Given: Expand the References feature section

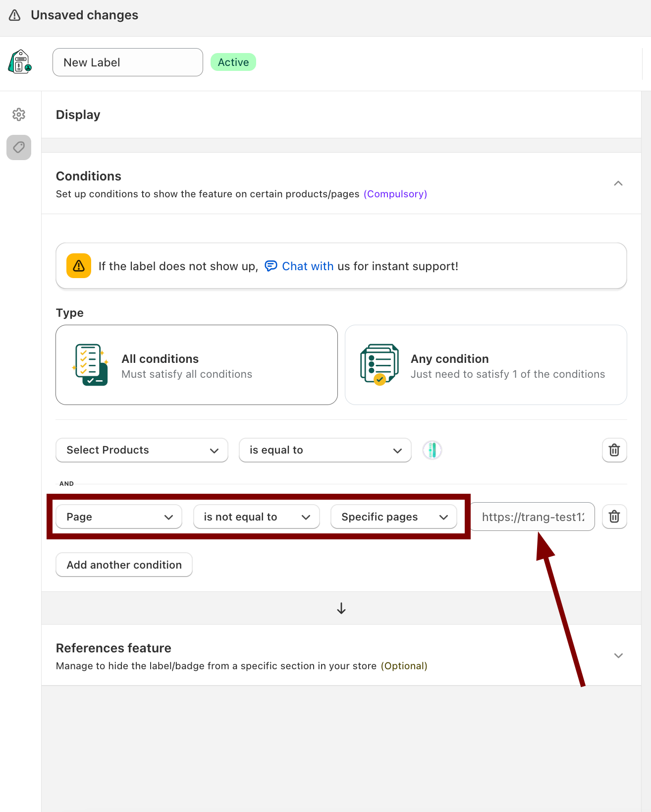Looking at the screenshot, I should point(618,655).
